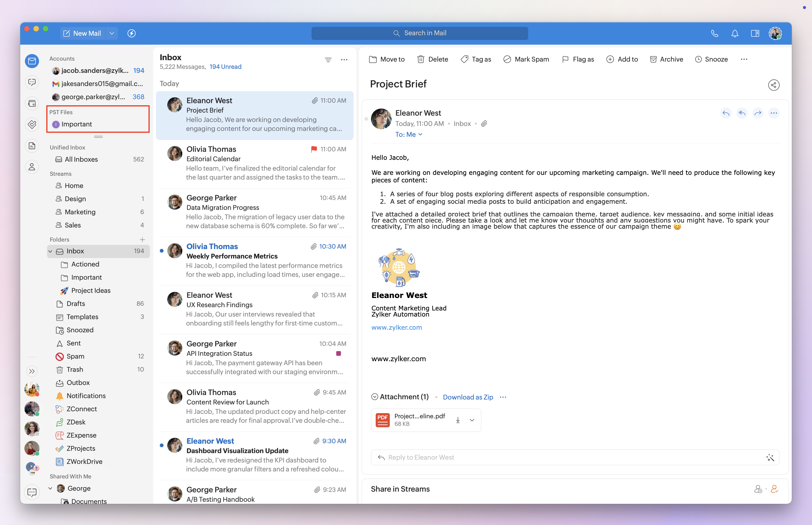Toggle unread dot on Weekly Performance Metrics
The width and height of the screenshot is (812, 525).
click(x=161, y=251)
